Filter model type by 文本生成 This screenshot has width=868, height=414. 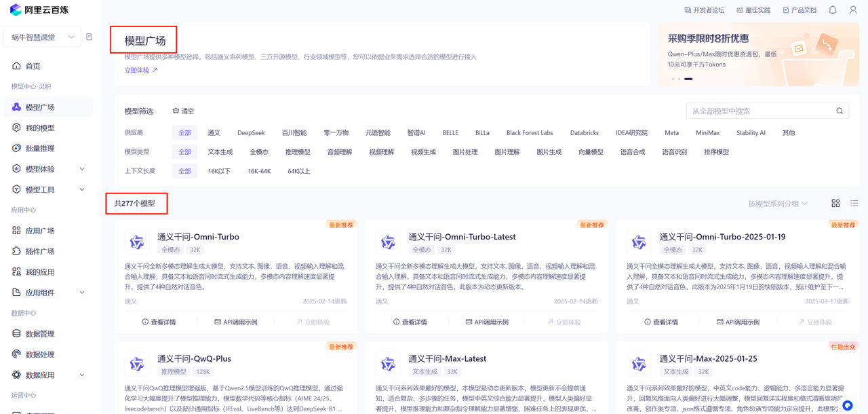point(220,152)
